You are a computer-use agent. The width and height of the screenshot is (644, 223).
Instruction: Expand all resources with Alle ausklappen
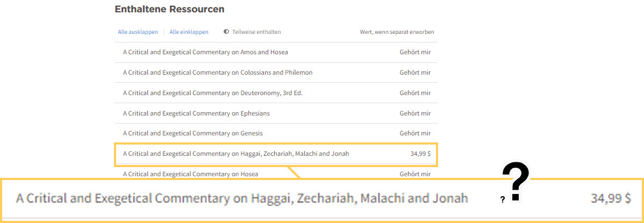138,32
